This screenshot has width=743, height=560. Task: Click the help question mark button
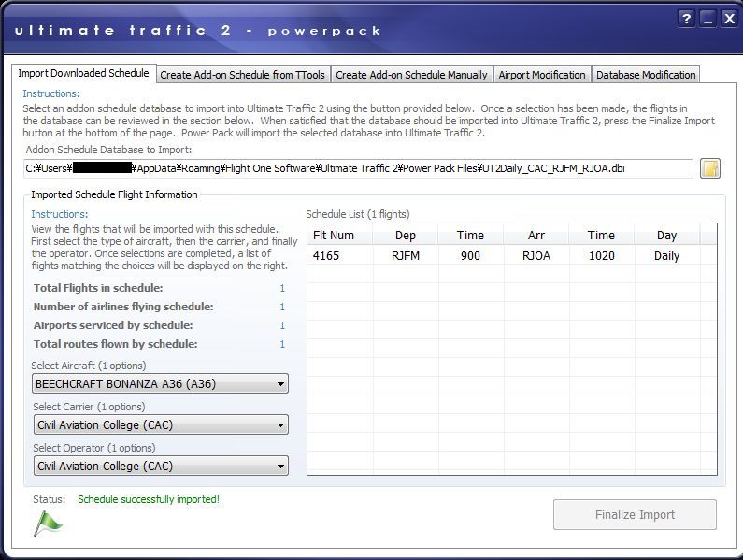[x=687, y=19]
